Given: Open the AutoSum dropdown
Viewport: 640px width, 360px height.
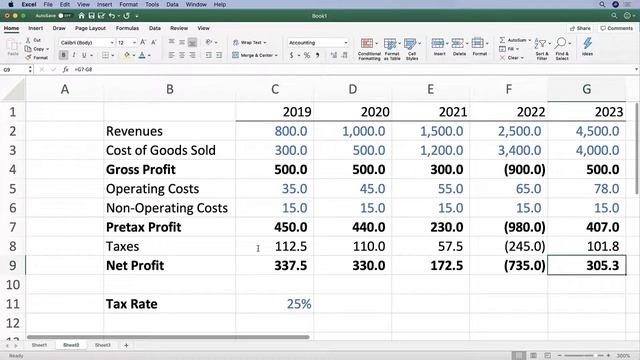Looking at the screenshot, I should 529,40.
